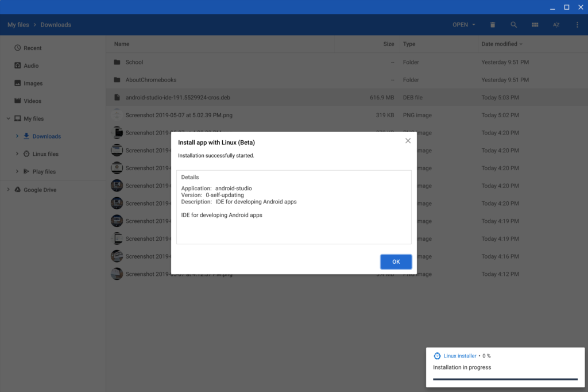Image resolution: width=588 pixels, height=392 pixels.
Task: Click the Linux files penguin icon
Action: [x=26, y=153]
